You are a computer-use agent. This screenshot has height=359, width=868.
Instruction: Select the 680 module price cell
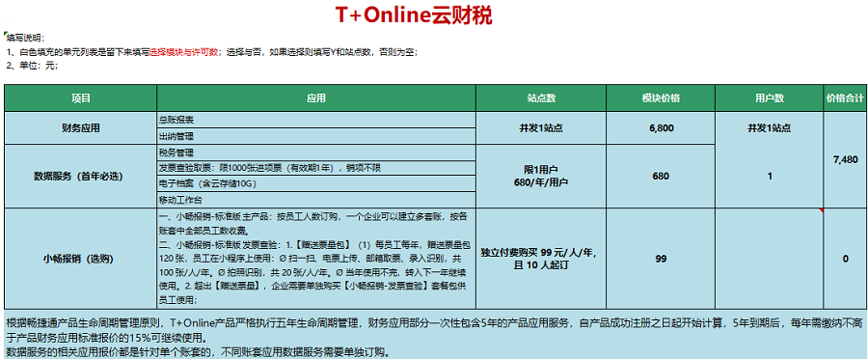pyautogui.click(x=661, y=177)
